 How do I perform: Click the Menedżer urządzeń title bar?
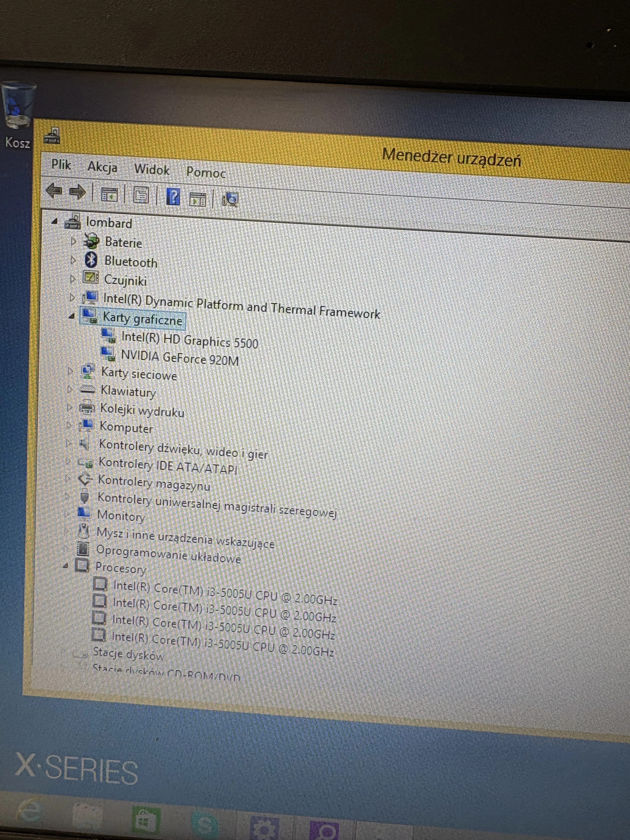452,158
